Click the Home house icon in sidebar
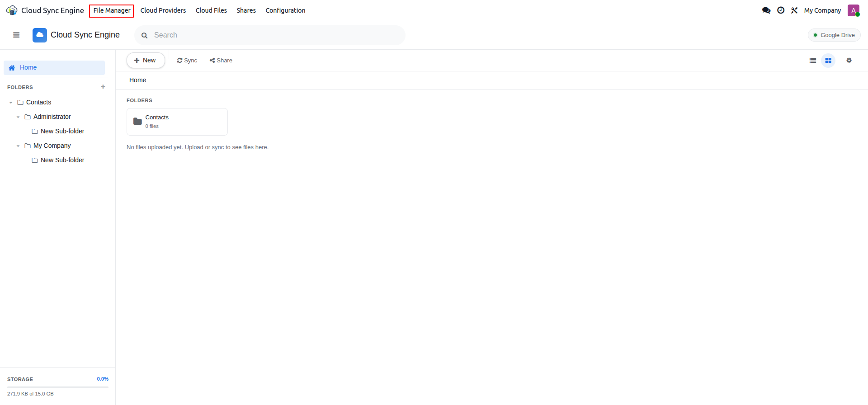This screenshot has width=868, height=405. [x=12, y=68]
